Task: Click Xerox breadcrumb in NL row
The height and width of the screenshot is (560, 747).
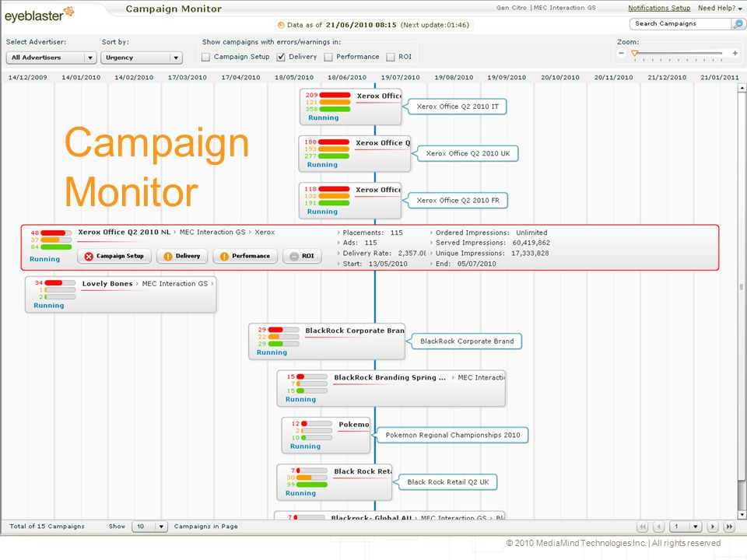Action: [265, 233]
